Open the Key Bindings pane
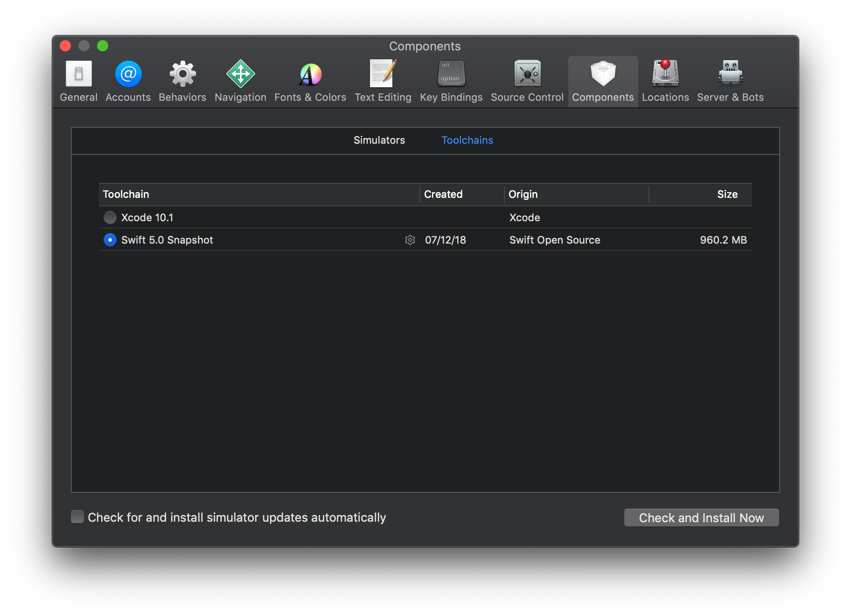 point(451,81)
